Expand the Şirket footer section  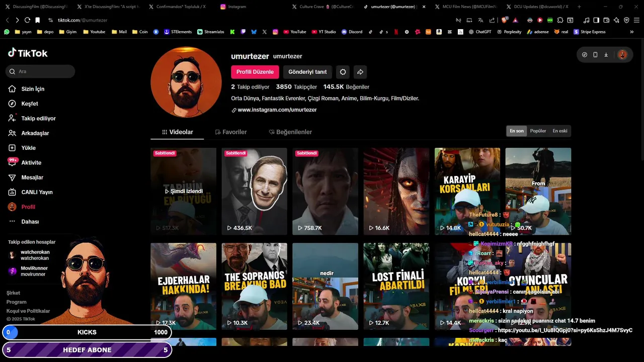point(14,293)
